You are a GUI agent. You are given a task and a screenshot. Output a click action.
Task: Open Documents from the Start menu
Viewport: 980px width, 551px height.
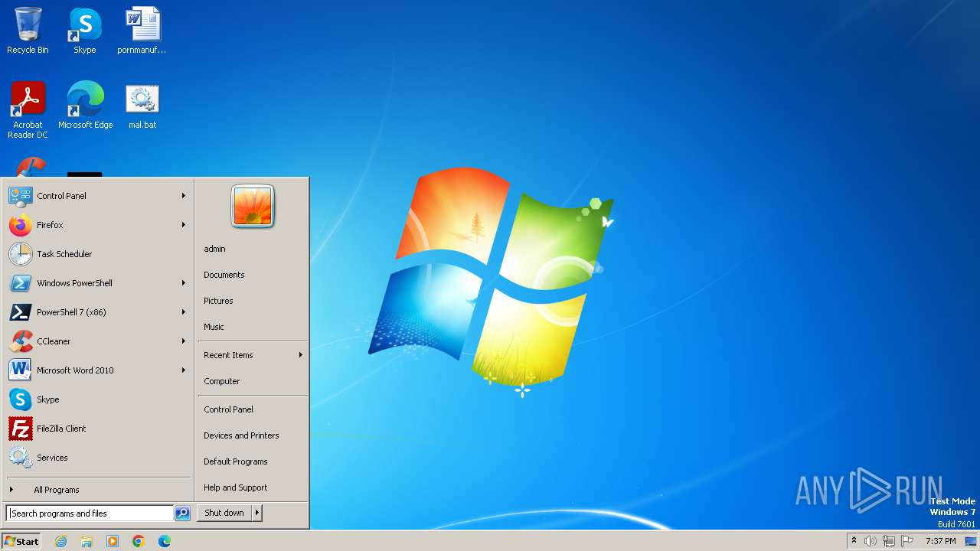tap(253, 275)
